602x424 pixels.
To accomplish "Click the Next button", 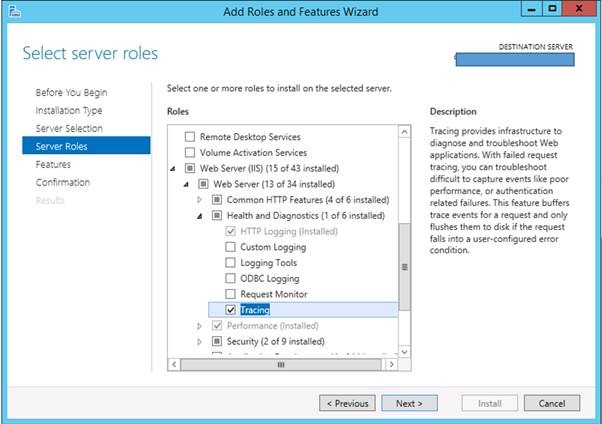I will coord(409,404).
